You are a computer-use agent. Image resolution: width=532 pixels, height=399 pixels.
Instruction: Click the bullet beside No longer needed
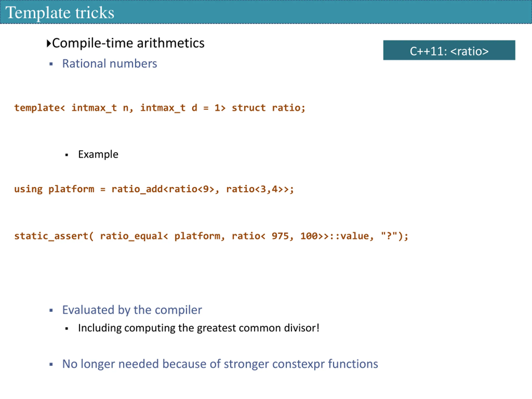(51, 364)
